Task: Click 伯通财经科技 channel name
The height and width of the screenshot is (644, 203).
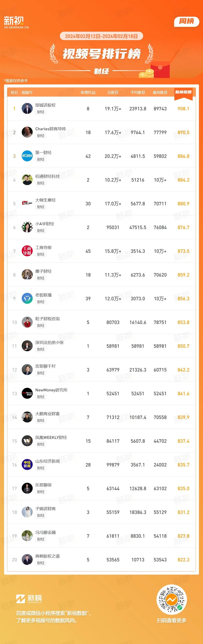Action: [48, 176]
